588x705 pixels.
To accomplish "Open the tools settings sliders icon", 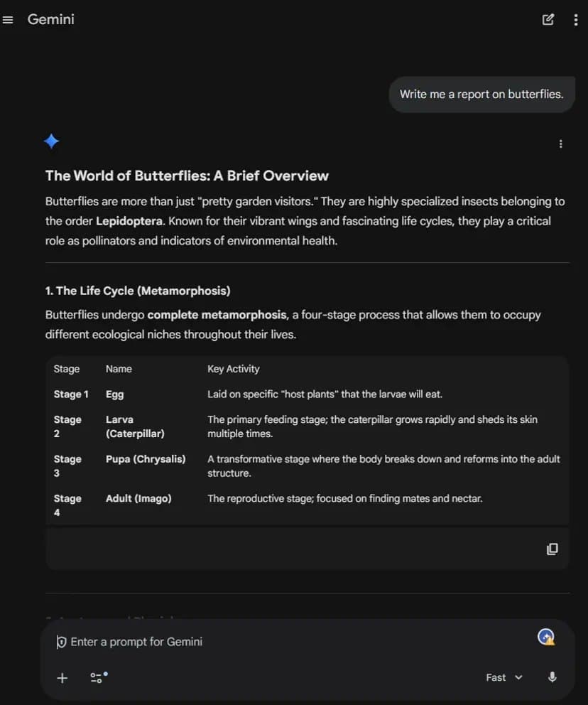I will [x=98, y=677].
